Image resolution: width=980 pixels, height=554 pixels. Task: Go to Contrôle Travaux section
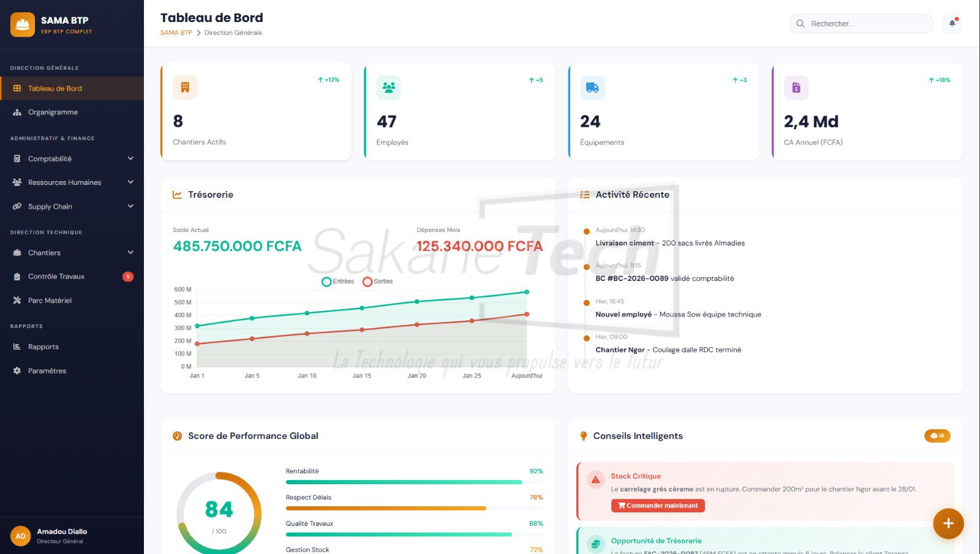pyautogui.click(x=72, y=277)
